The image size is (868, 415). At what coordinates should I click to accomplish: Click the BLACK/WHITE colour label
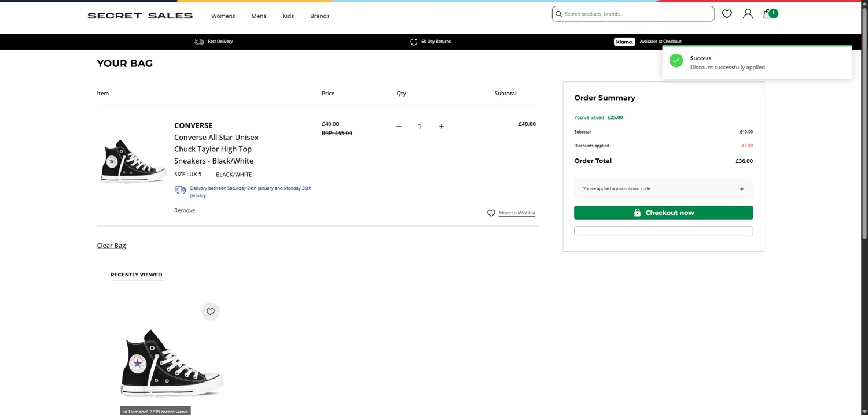(x=234, y=175)
